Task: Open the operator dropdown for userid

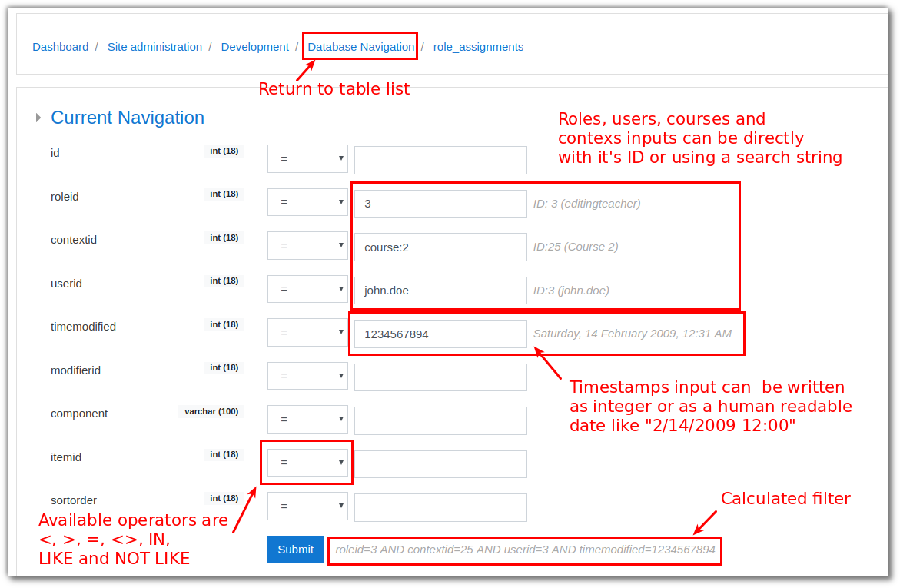Action: click(x=307, y=289)
